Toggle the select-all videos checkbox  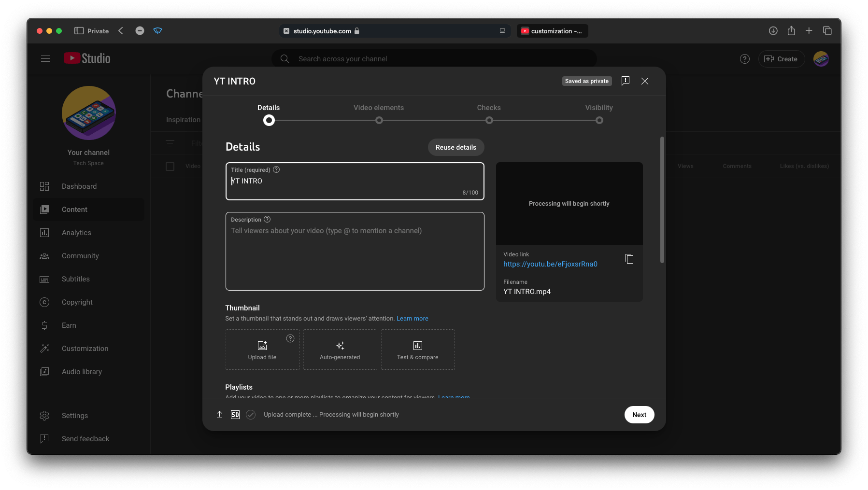click(170, 167)
